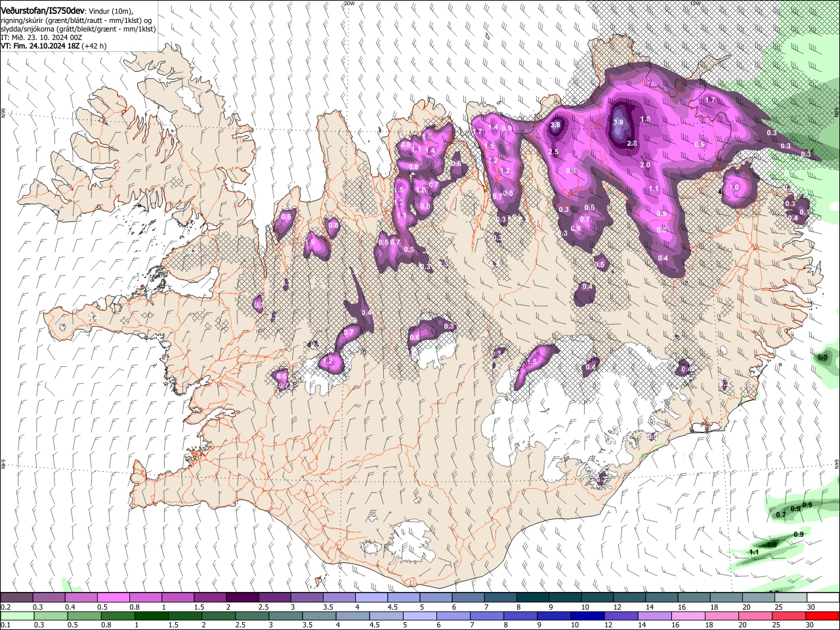Click the dark mauve 0.2 snow legend swatch

point(16,598)
